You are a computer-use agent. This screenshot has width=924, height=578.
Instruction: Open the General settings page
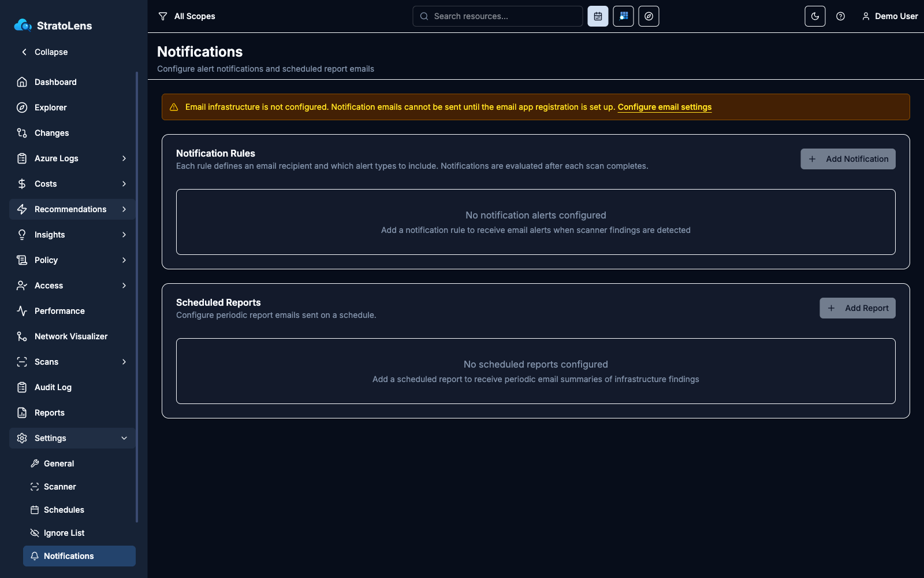pos(79,464)
